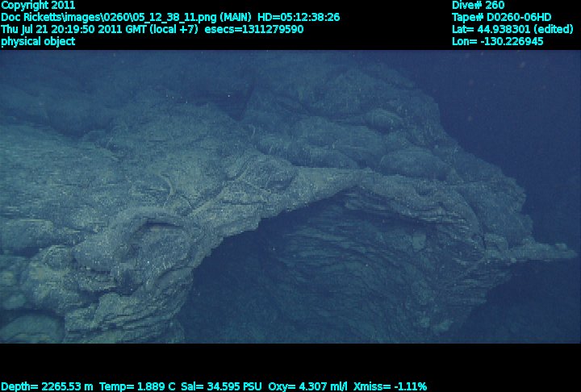The width and height of the screenshot is (581, 392).
Task: Click the 'Thu Jul 21 20:19:50 2011 GMT (local +7)' timestamp
Action: click(x=100, y=29)
